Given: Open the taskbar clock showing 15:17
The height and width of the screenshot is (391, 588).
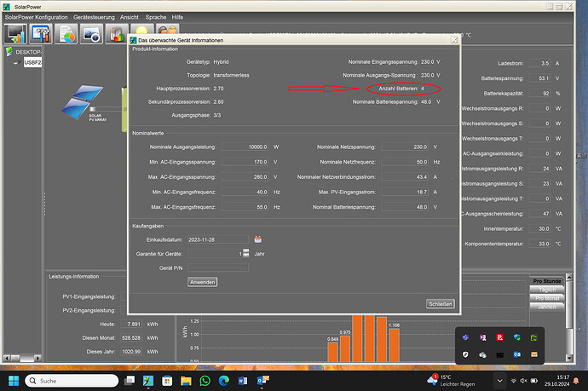Looking at the screenshot, I should 556,381.
